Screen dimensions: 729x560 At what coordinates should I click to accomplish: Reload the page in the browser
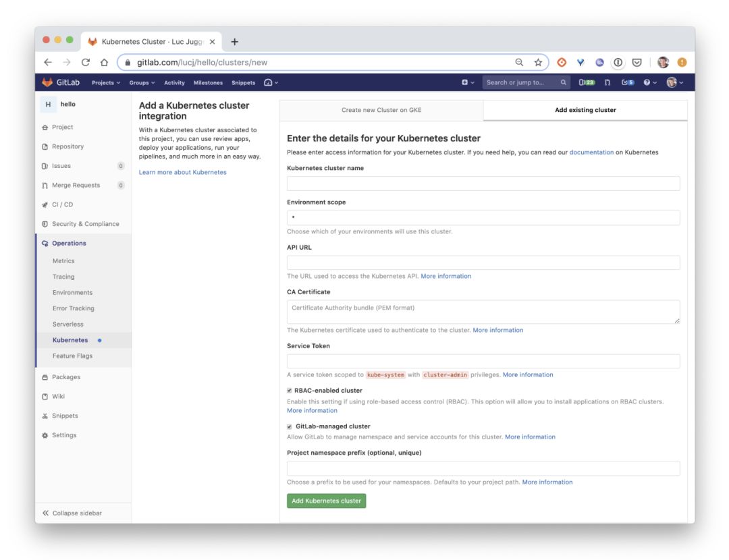coord(86,62)
